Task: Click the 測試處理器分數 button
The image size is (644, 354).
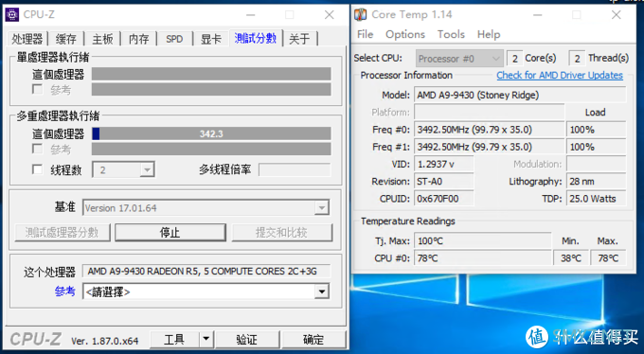Action: 62,233
